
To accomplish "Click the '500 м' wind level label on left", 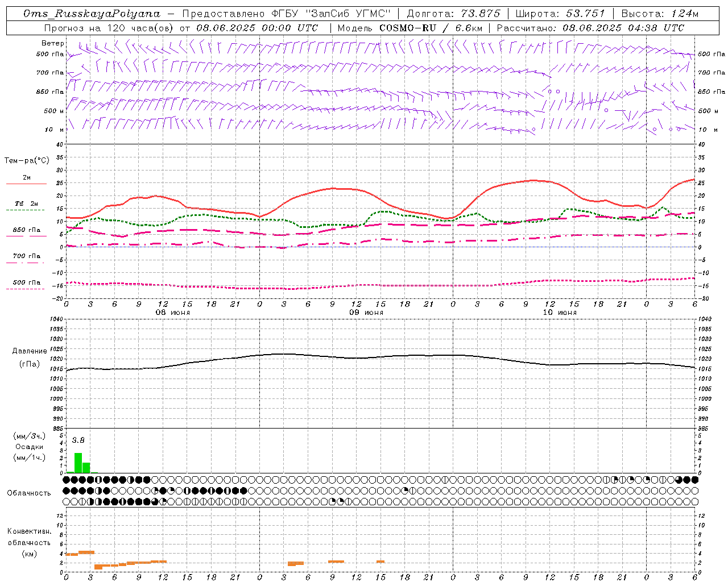I will click(x=54, y=111).
